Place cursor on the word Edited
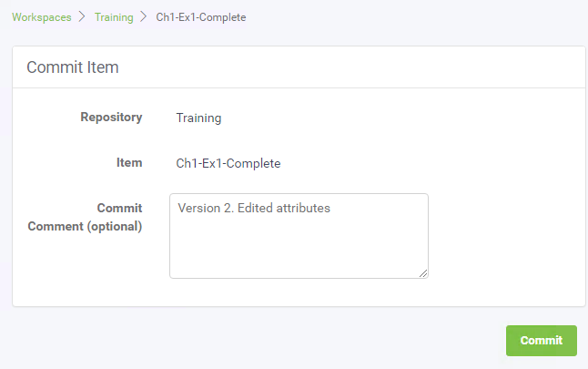The height and width of the screenshot is (369, 588). [255, 208]
